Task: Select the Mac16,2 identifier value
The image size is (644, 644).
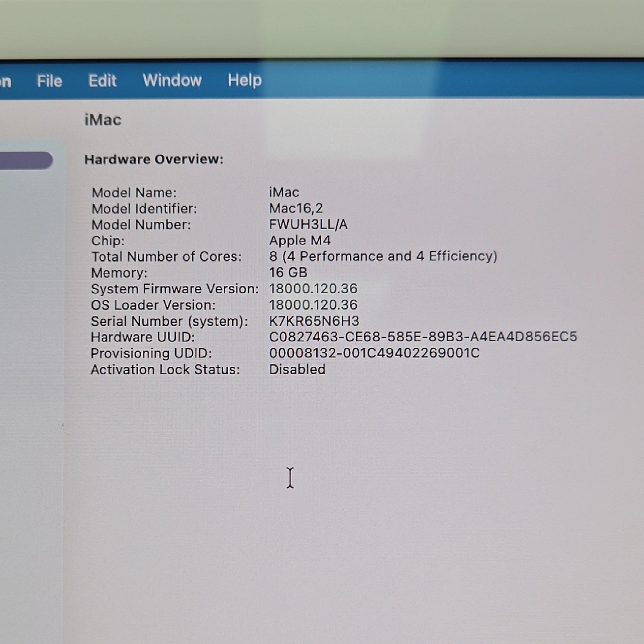Action: [296, 208]
